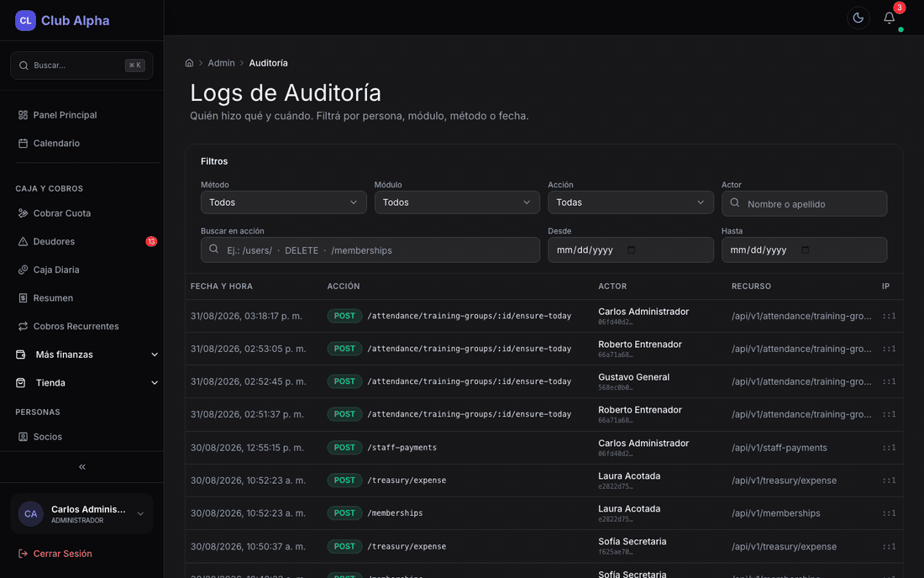Select log row dated 31/08/2026, 02:53:05 p. m.
924x578 pixels.
(543, 349)
